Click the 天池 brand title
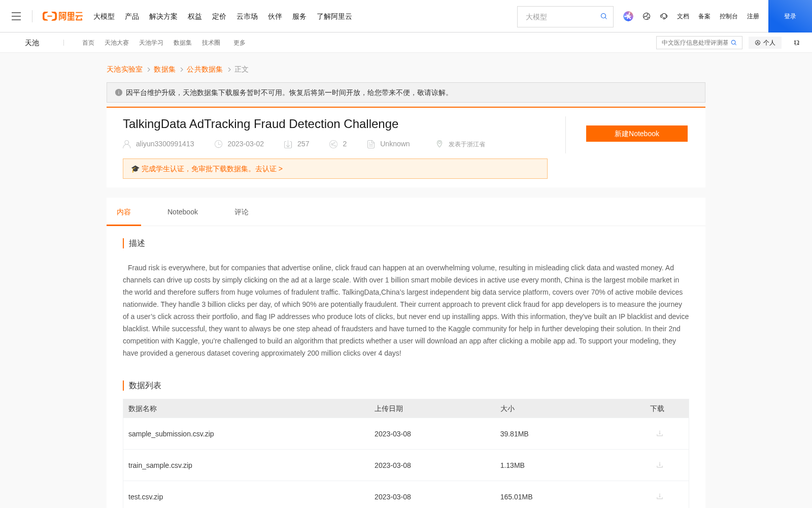The height and width of the screenshot is (508, 812). pos(32,43)
